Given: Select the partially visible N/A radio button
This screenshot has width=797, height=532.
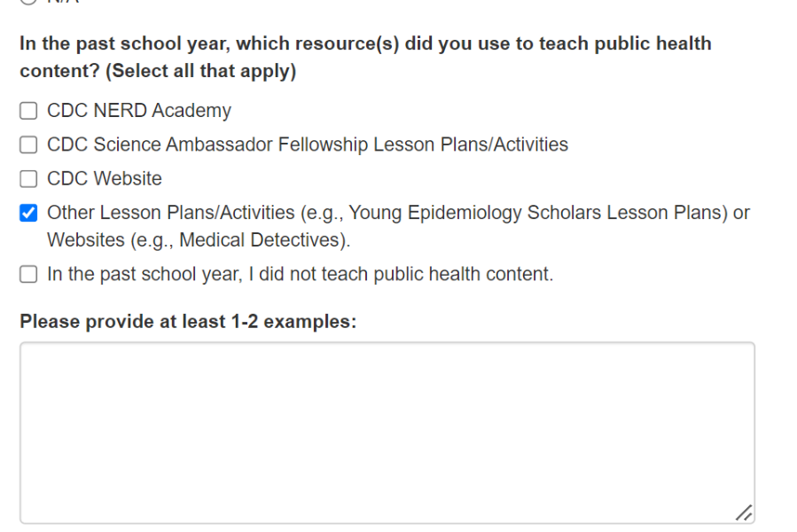Looking at the screenshot, I should [29, 3].
